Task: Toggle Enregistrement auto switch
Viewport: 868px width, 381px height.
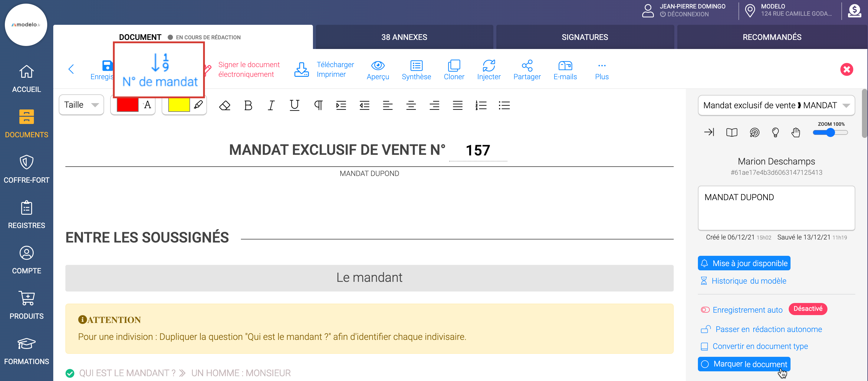Action: pos(705,310)
